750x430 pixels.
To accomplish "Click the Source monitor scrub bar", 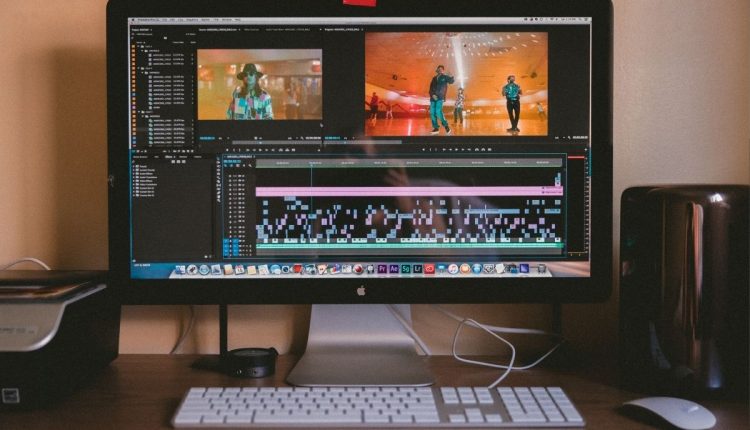I will pyautogui.click(x=276, y=143).
